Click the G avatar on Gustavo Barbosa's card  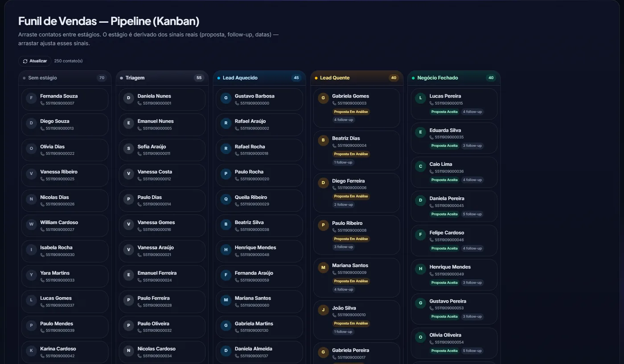226,98
